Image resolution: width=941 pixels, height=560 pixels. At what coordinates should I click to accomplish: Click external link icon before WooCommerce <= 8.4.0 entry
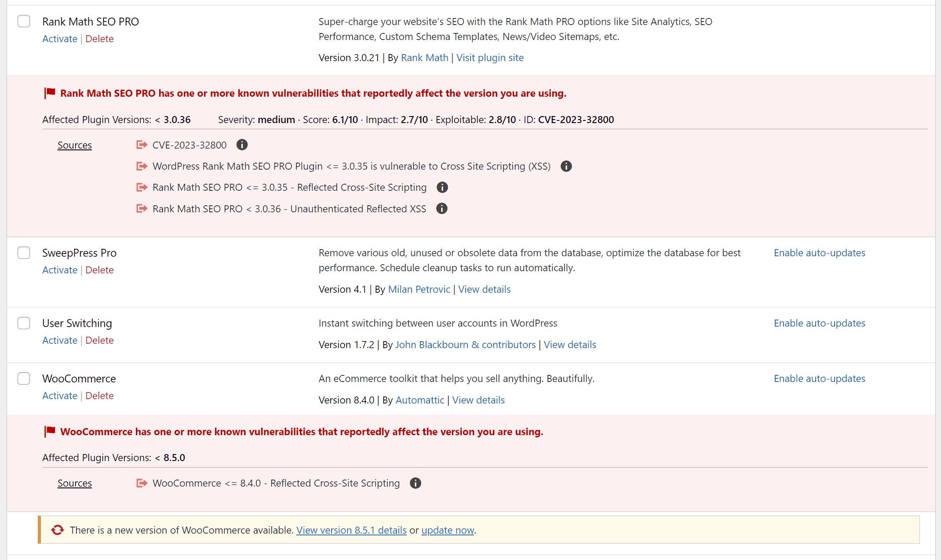pos(142,483)
